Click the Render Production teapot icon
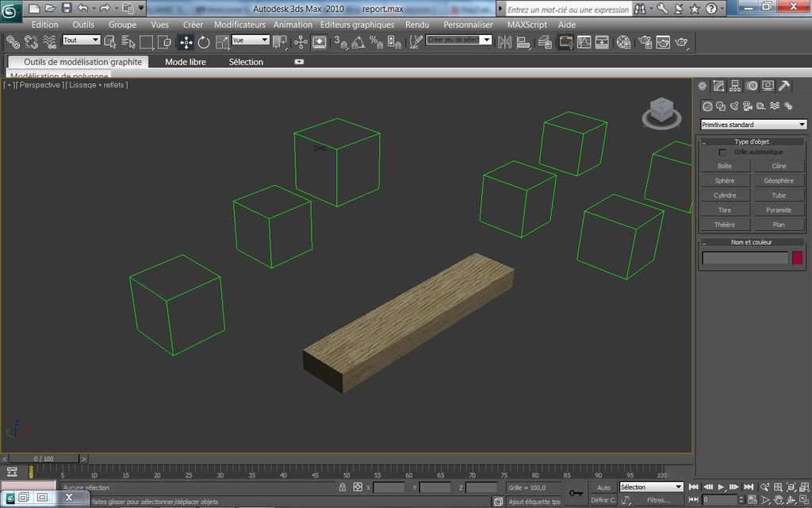This screenshot has height=508, width=812. click(x=681, y=42)
